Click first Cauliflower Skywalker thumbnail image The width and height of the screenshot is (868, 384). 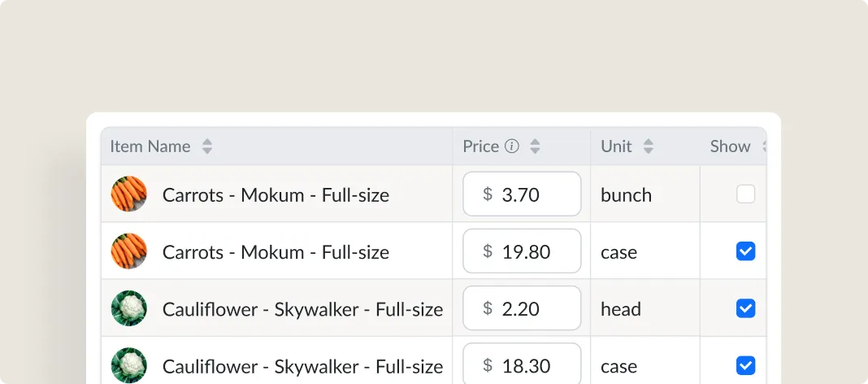pyautogui.click(x=128, y=308)
